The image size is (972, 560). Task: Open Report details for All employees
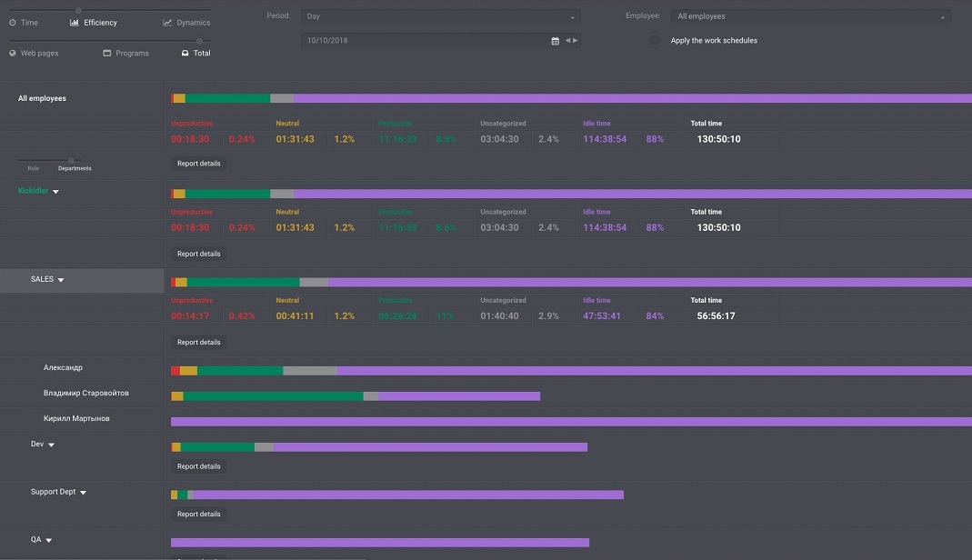198,164
